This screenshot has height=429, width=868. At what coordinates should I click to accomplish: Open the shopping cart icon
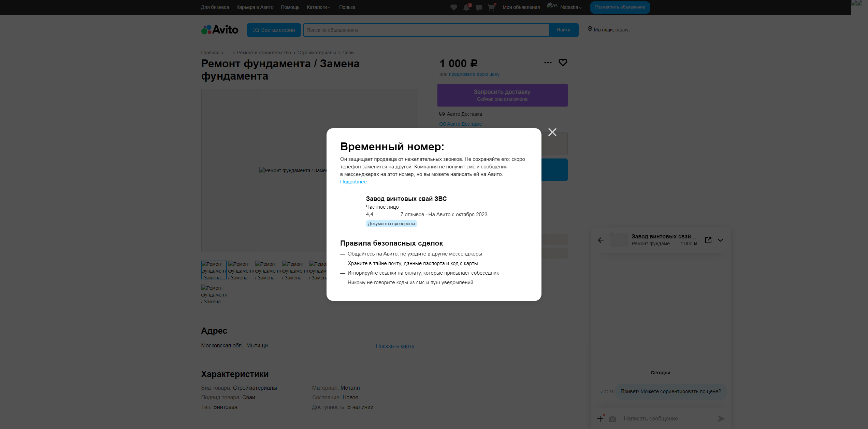click(491, 7)
